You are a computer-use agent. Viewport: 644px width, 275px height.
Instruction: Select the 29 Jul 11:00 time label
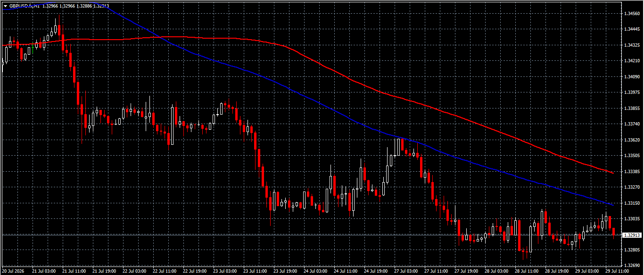coord(617,272)
